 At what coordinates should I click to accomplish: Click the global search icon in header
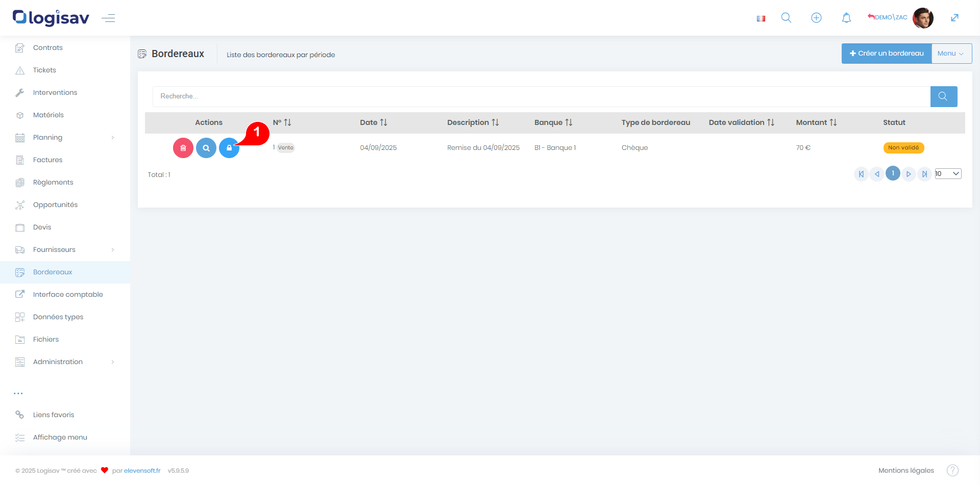click(786, 18)
